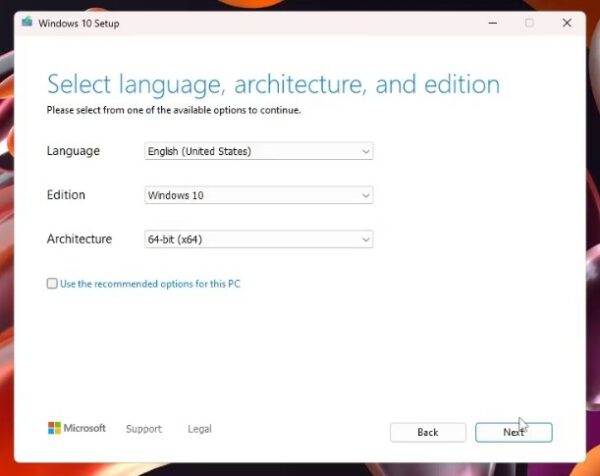The height and width of the screenshot is (476, 600).
Task: Open the Legal link
Action: click(199, 429)
